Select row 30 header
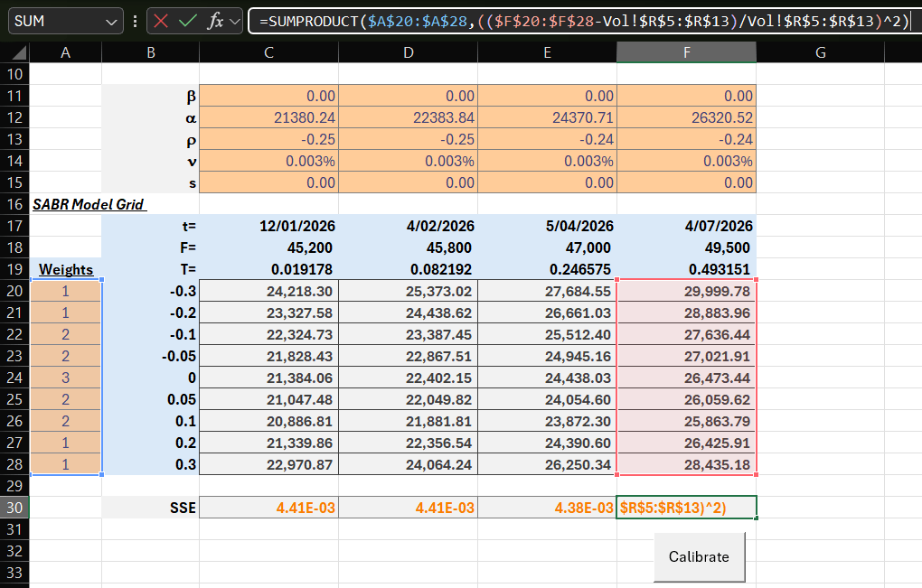This screenshot has height=588, width=922. [15, 508]
